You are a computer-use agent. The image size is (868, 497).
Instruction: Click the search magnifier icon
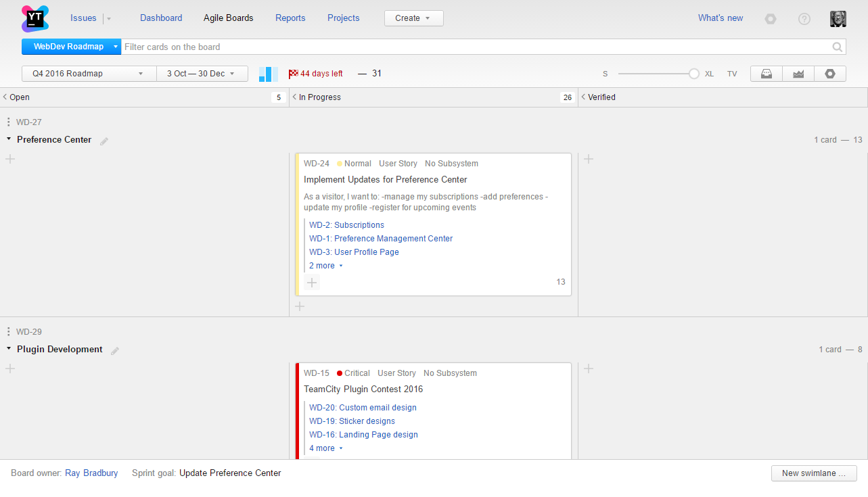click(x=838, y=47)
